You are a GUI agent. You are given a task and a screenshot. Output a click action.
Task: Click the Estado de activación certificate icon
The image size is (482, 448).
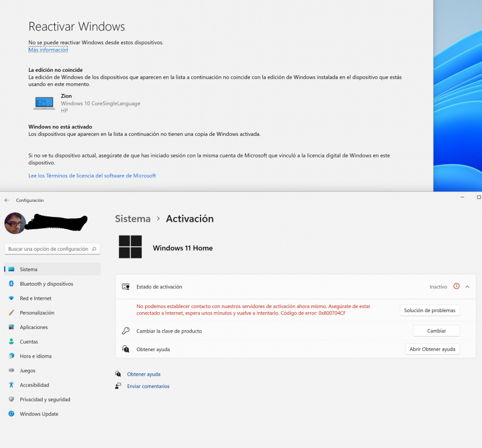point(126,287)
